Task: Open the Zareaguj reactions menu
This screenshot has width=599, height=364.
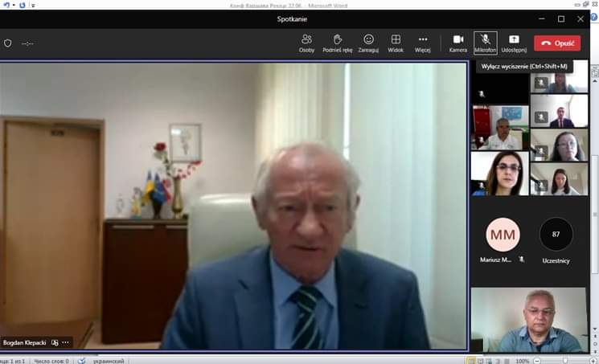Action: click(368, 43)
